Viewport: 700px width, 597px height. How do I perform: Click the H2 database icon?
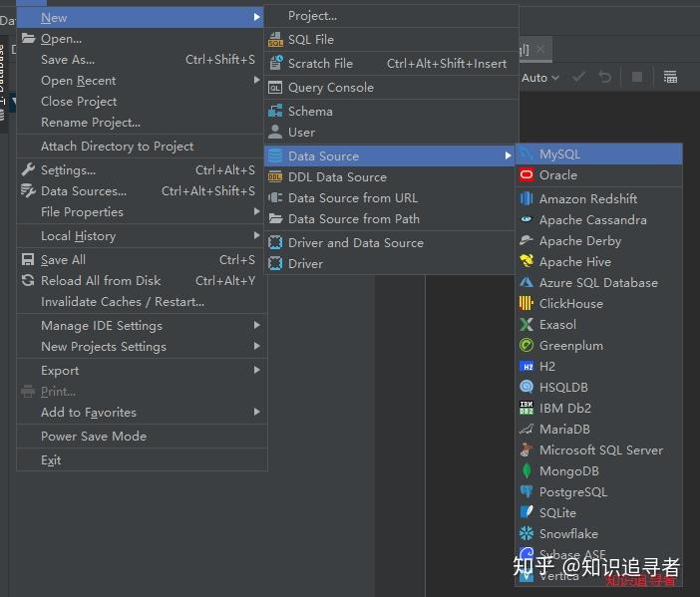pos(526,367)
